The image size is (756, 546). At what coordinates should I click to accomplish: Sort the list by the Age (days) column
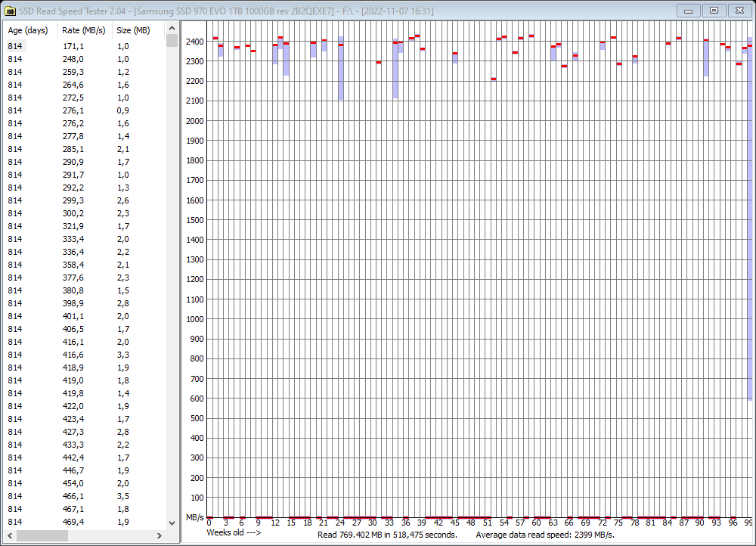click(29, 30)
